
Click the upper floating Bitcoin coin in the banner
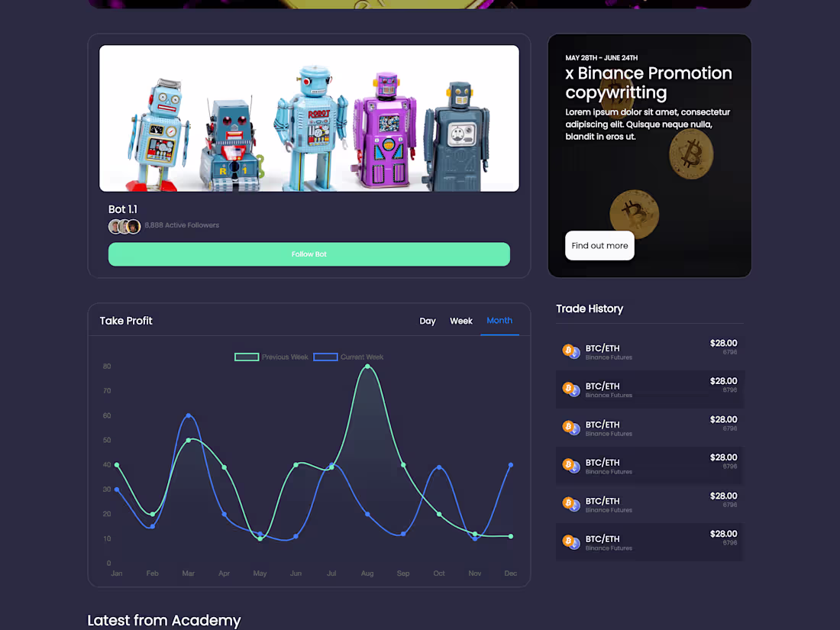(x=691, y=154)
